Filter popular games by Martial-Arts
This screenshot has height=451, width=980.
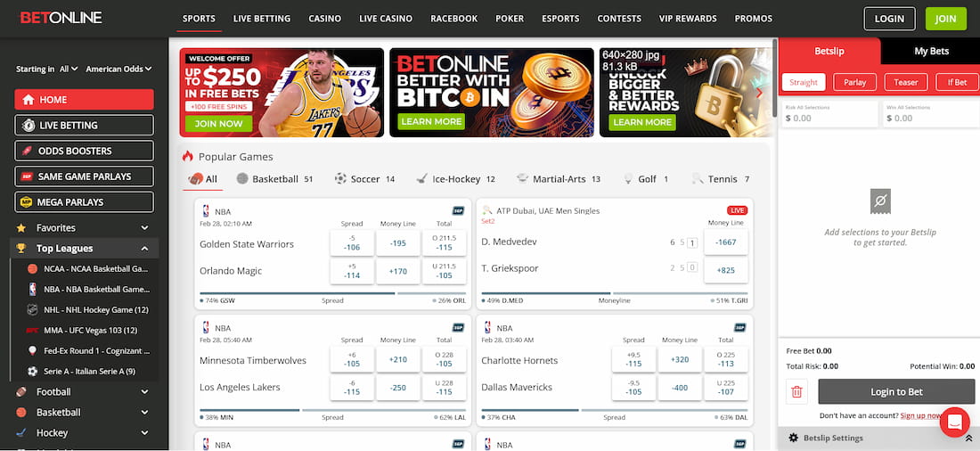point(559,179)
